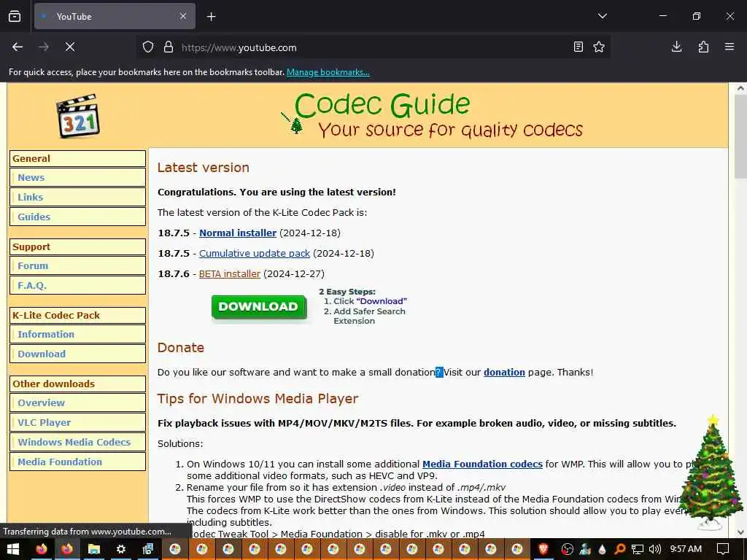List all tabs dropdown arrow

click(602, 16)
